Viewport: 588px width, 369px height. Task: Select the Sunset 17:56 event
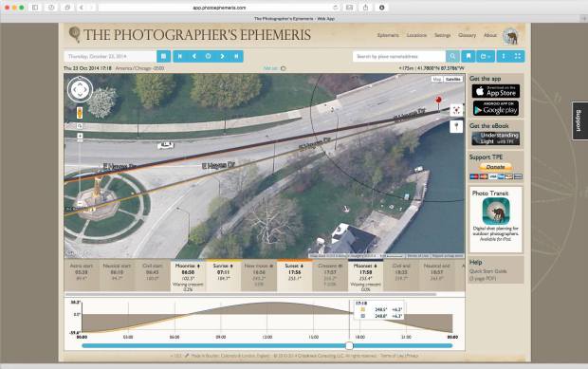tap(294, 275)
